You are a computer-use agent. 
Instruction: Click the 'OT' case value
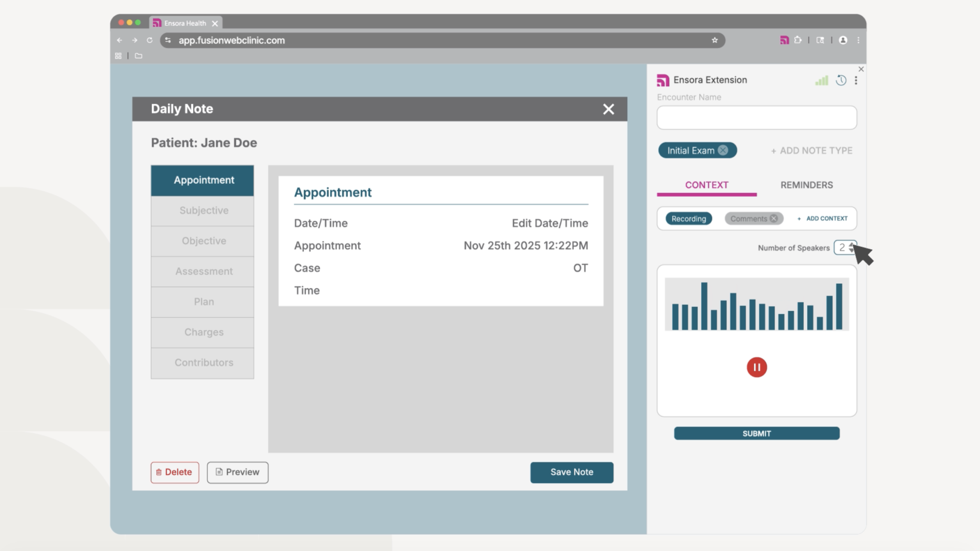[580, 268]
